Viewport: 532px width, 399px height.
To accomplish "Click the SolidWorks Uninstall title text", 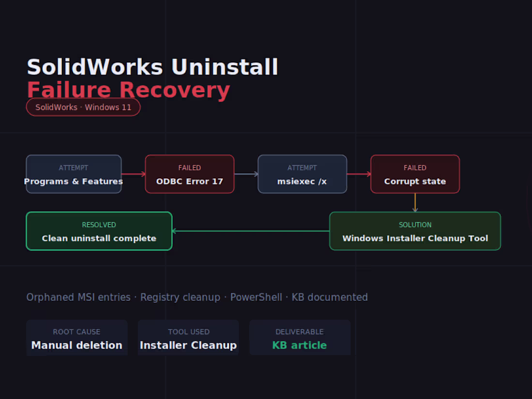I will pyautogui.click(x=152, y=67).
